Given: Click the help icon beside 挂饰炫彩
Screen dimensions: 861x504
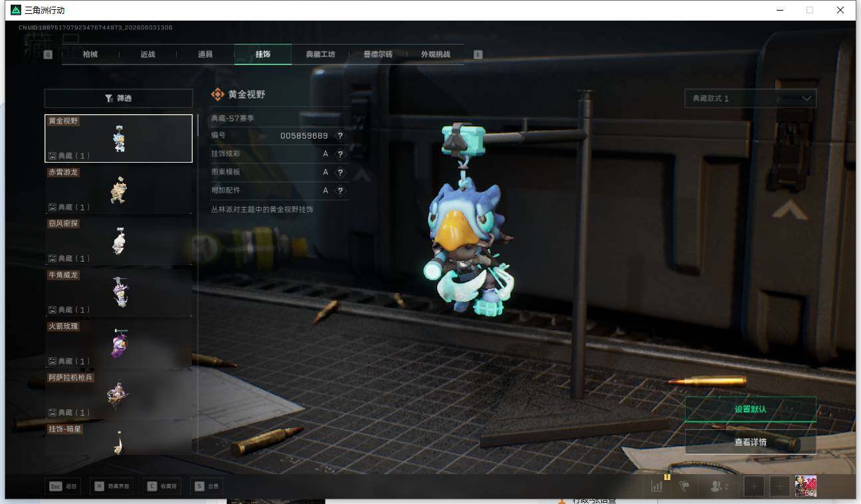Looking at the screenshot, I should pos(340,154).
